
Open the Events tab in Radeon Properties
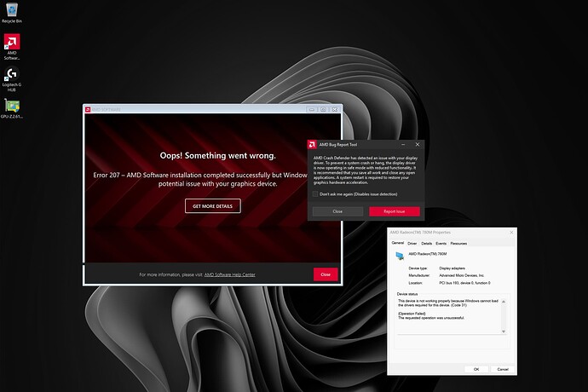(441, 244)
